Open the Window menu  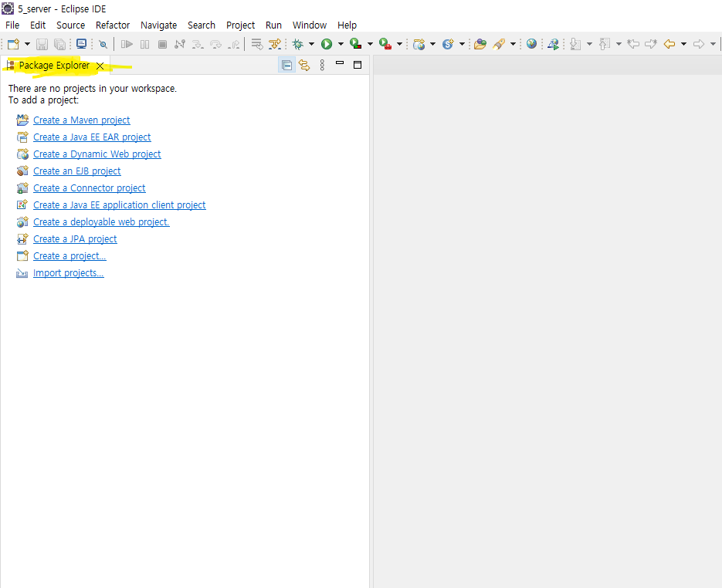[x=310, y=25]
